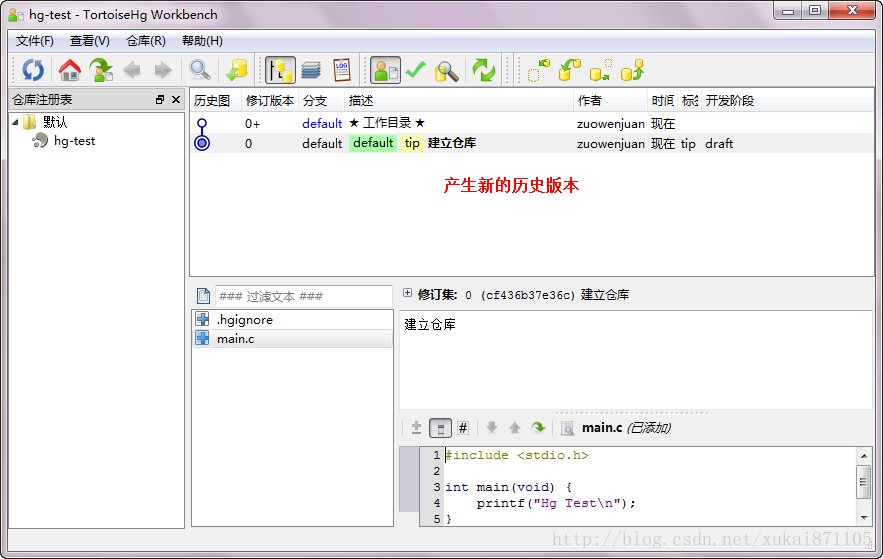Click the yellow tip tag label
The image size is (883, 559).
tap(412, 143)
